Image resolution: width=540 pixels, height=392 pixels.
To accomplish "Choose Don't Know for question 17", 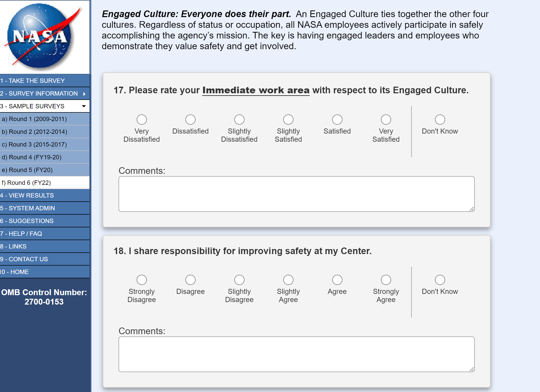I will coord(440,120).
